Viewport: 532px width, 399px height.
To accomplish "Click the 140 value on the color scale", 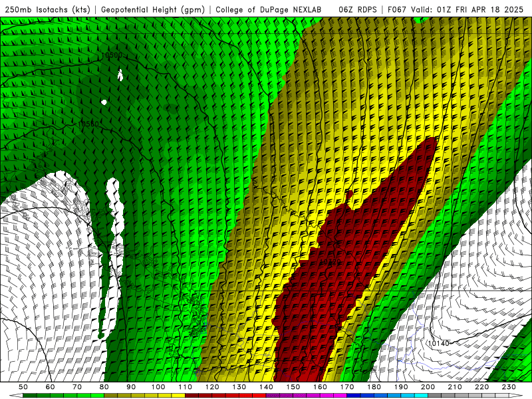I will (266, 387).
